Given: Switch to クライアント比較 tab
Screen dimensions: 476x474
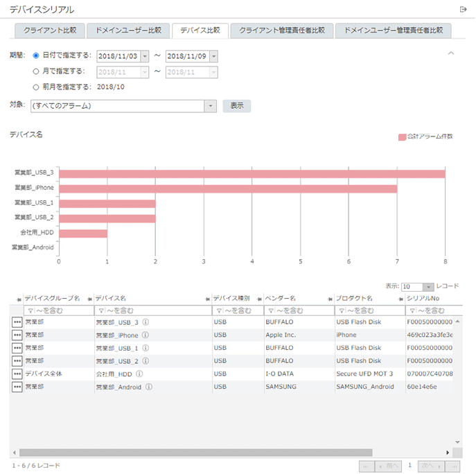Looking at the screenshot, I should pos(50,30).
